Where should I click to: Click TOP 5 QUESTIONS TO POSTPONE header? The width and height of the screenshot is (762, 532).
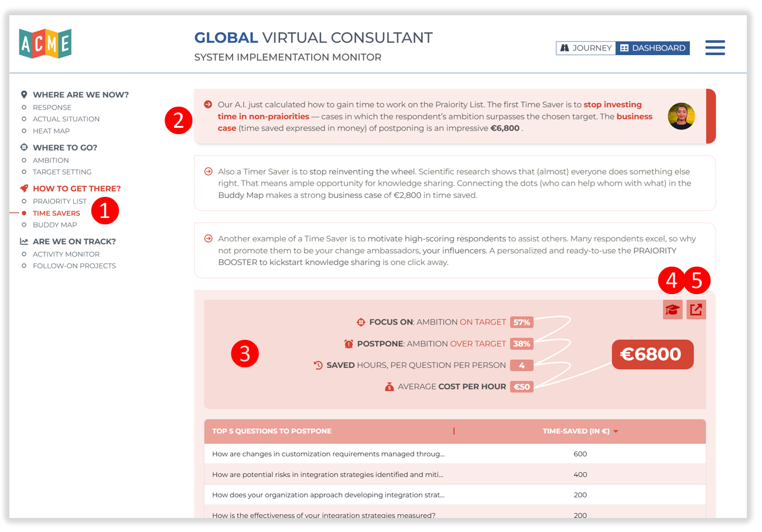[272, 431]
